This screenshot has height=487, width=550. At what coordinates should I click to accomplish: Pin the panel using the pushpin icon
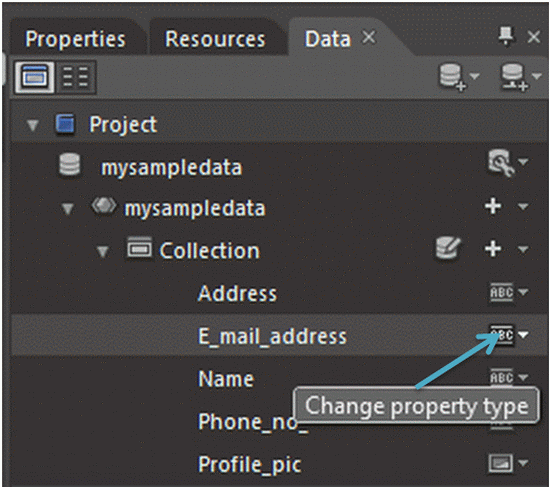pos(506,36)
